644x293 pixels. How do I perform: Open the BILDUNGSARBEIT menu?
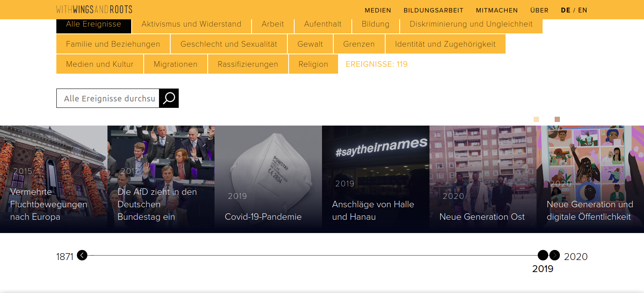[433, 10]
